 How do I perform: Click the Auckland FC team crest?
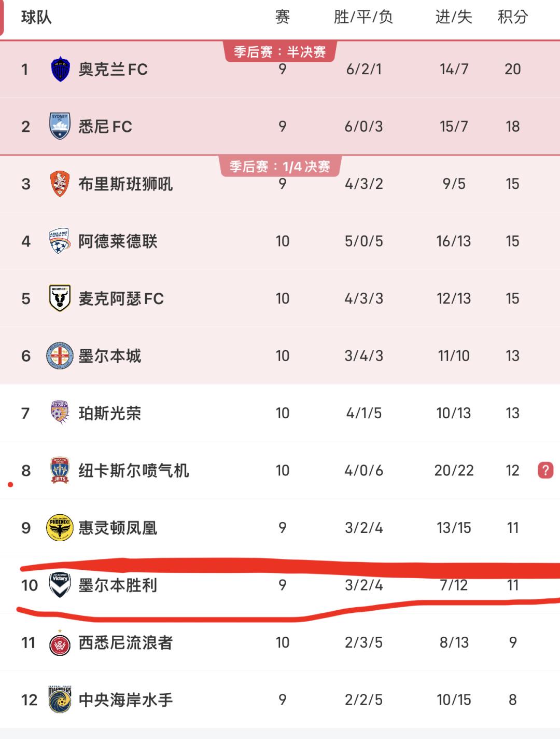[60, 69]
